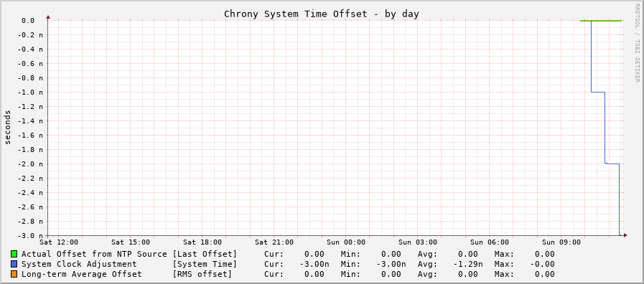Image resolution: width=644 pixels, height=284 pixels.
Task: Click the '-1.4 n' y-axis label
Action: point(30,121)
